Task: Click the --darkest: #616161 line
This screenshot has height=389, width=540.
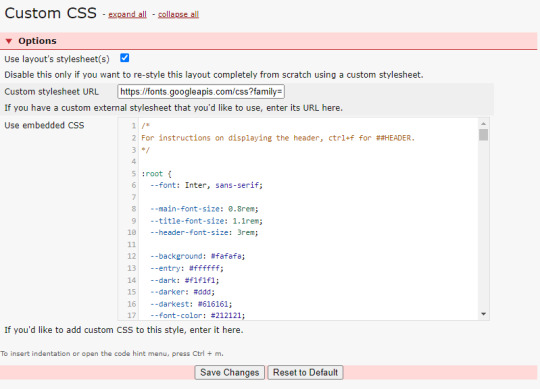Action: (191, 304)
